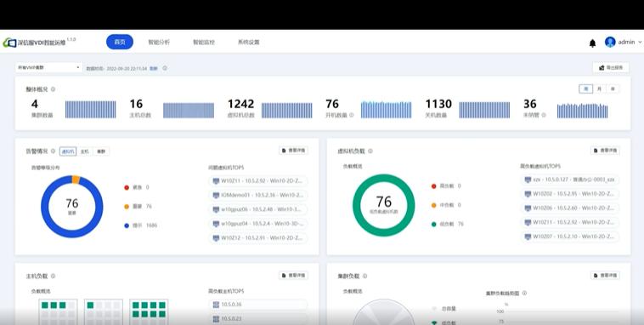Click the info icon next to 虚拟机负载
Viewport: 644px width, 325px height.
(370, 151)
